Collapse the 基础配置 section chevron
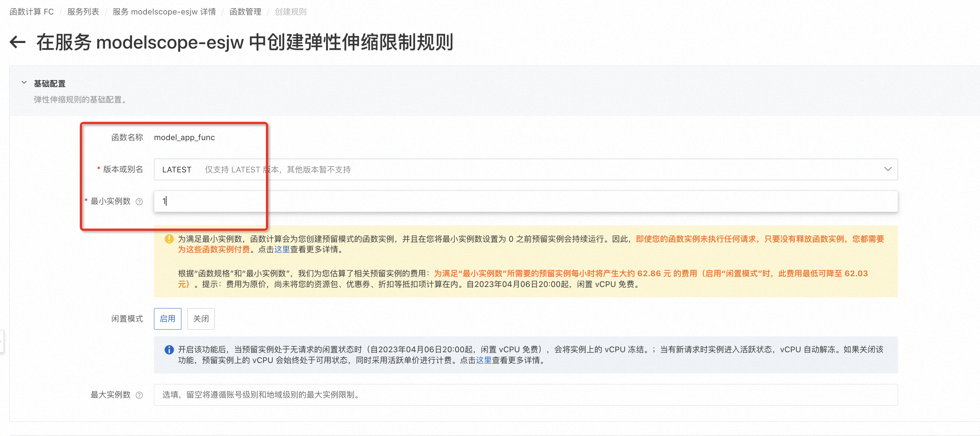This screenshot has width=980, height=436. point(24,82)
